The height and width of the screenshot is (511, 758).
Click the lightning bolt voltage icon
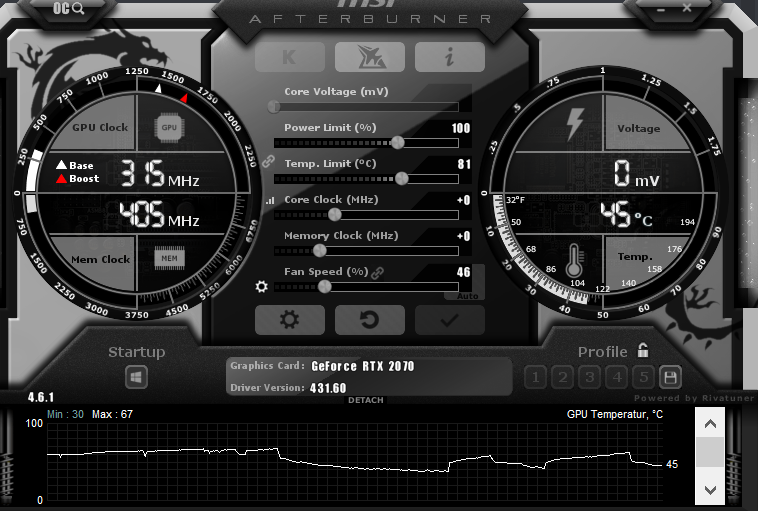tap(575, 124)
